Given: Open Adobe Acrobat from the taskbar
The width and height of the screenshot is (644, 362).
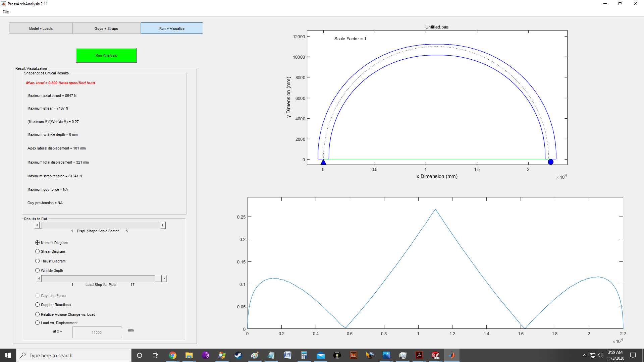Looking at the screenshot, I should pyautogui.click(x=419, y=355).
